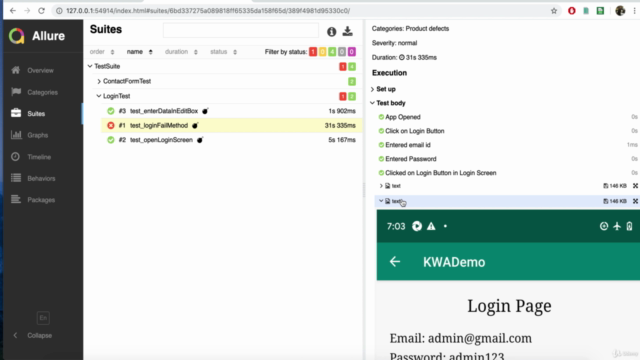Sort suites by name
Screen dimensions: 640x360
tap(139, 52)
